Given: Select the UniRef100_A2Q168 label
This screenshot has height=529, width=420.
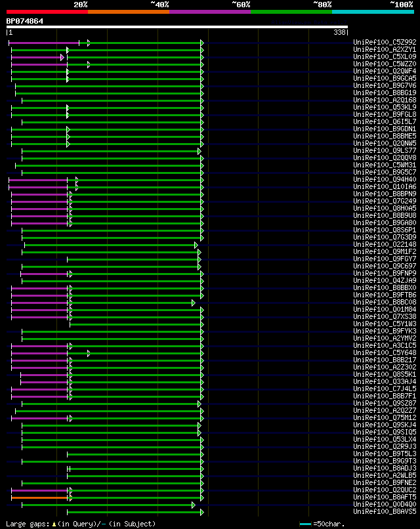Looking at the screenshot, I should coord(385,100).
